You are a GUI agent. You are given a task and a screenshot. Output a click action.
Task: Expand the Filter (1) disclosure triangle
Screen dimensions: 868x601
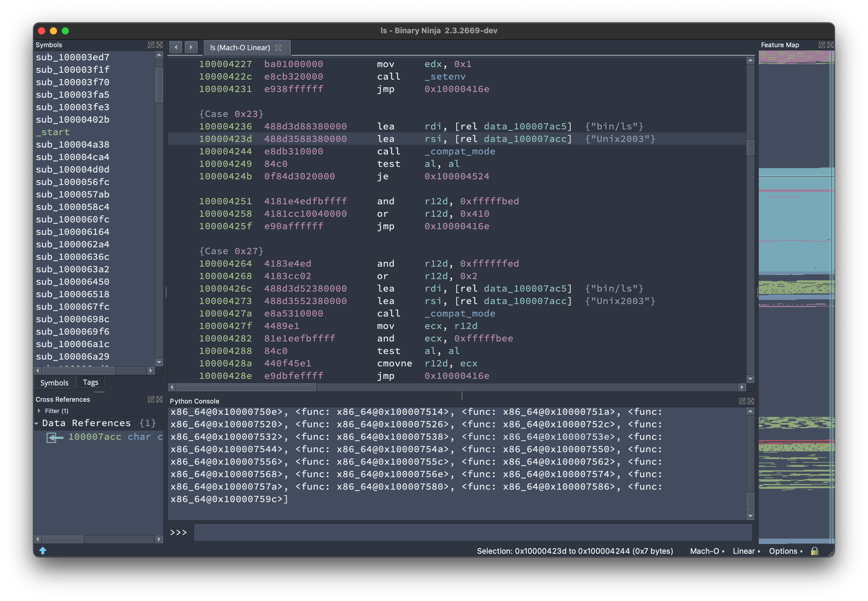click(x=39, y=411)
